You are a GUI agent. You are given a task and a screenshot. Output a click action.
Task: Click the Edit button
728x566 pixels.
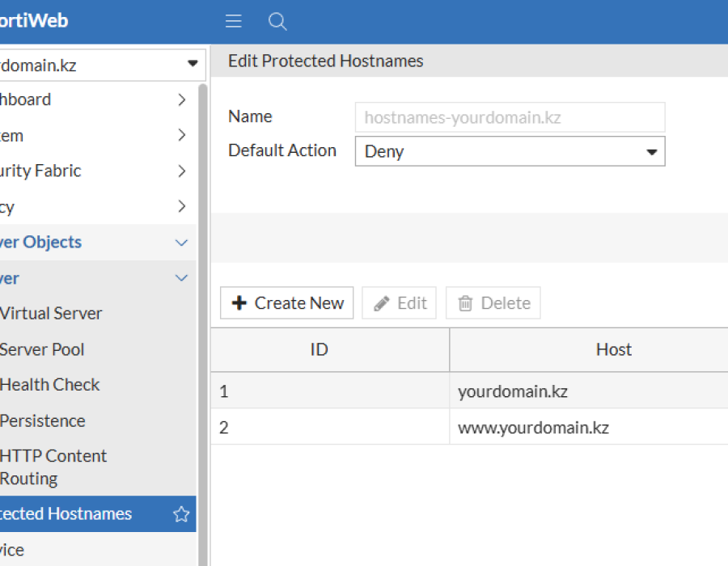tap(399, 303)
